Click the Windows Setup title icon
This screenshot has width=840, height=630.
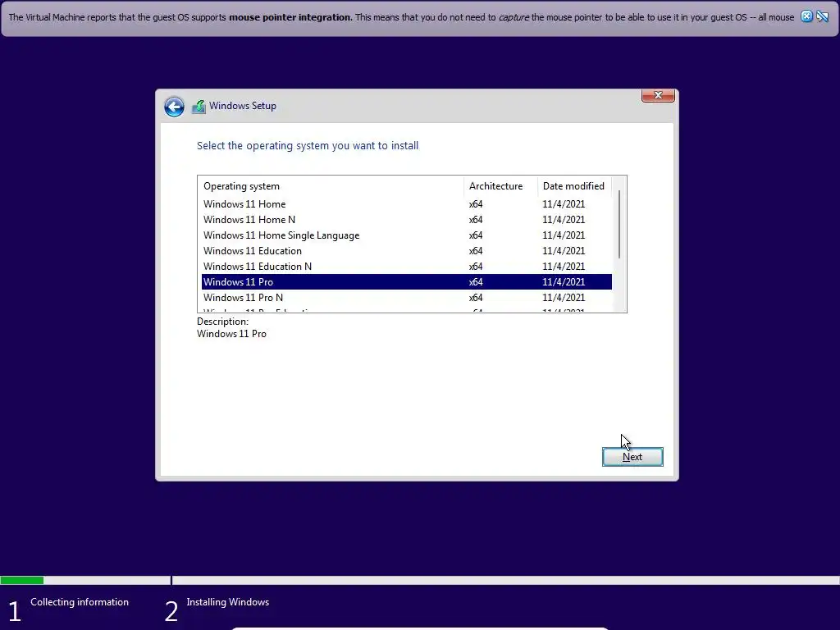coord(199,106)
